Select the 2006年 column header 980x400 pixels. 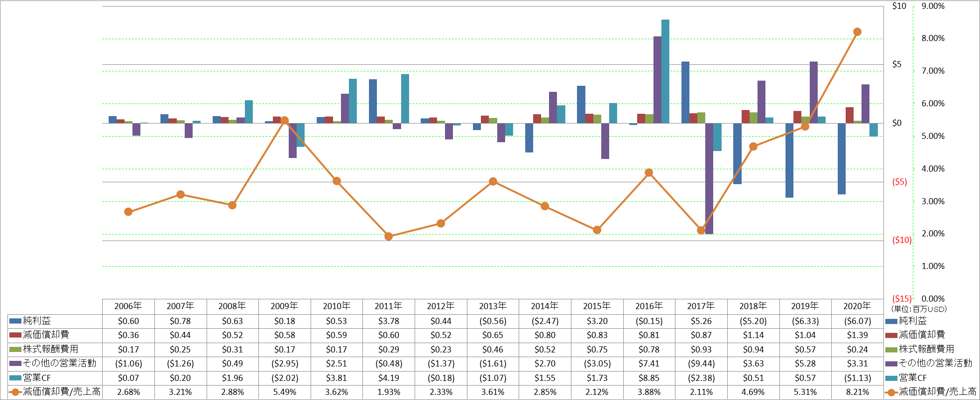coord(128,306)
